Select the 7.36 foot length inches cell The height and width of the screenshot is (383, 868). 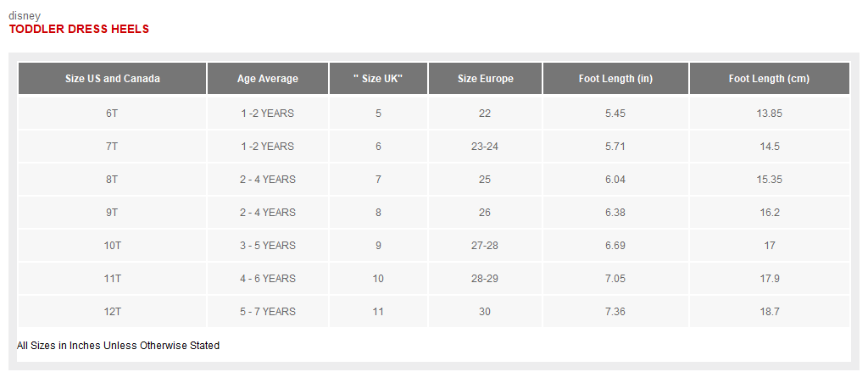point(615,312)
